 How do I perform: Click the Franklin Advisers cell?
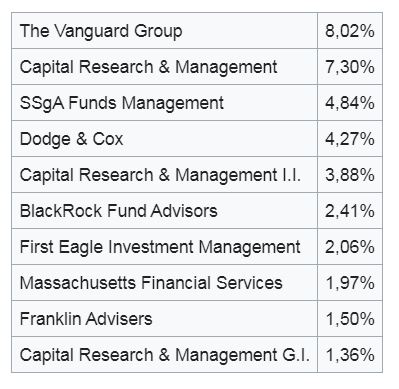point(165,319)
